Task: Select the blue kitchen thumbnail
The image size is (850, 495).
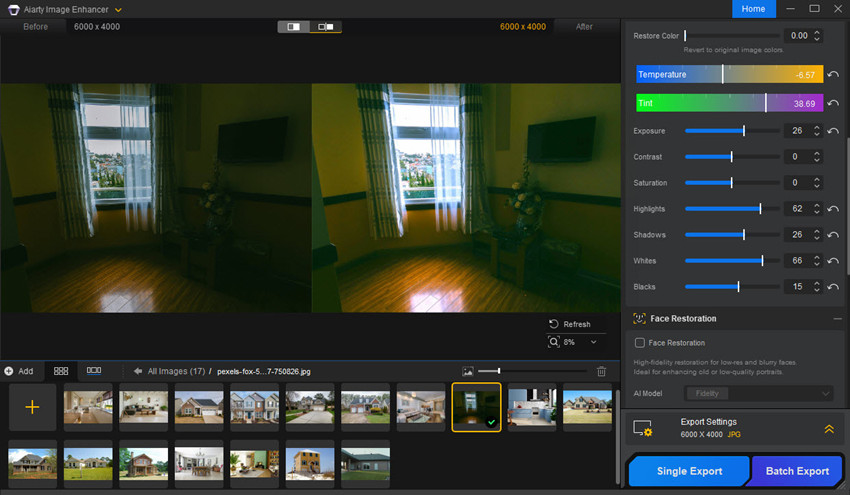Action: [x=532, y=407]
